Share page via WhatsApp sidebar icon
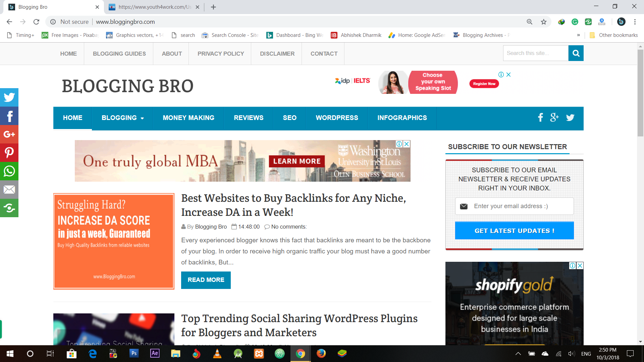The height and width of the screenshot is (362, 644). point(9,171)
